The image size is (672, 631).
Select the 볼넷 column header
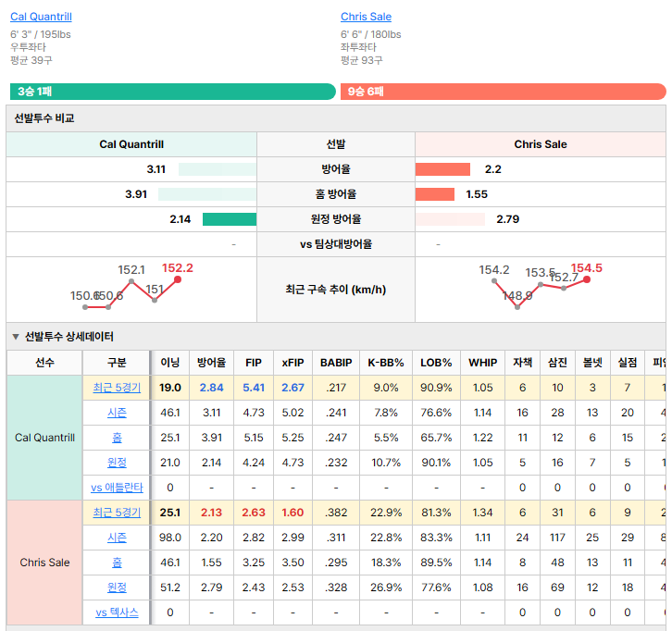pyautogui.click(x=592, y=363)
